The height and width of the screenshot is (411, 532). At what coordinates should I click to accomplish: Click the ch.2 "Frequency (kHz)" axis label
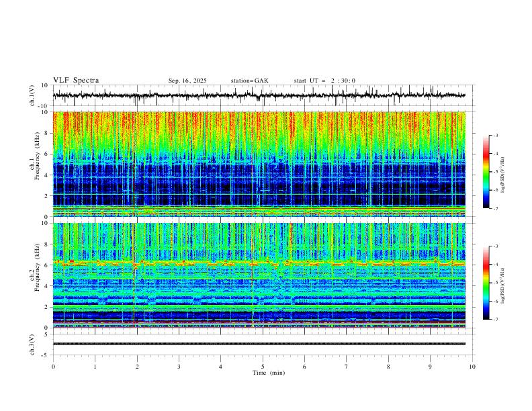(x=37, y=267)
